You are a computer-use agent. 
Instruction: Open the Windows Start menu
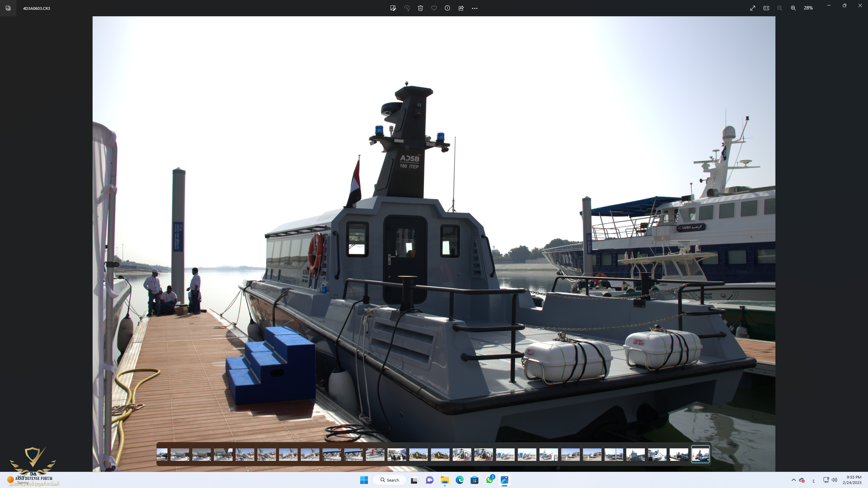364,480
